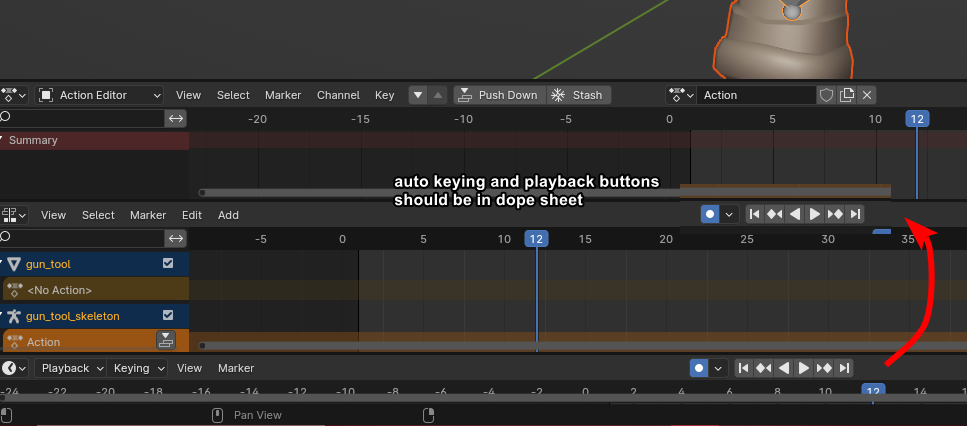Screen dimensions: 967x426
Task: Click the NLA editor's horizontal scrollbar
Action: coord(582,346)
